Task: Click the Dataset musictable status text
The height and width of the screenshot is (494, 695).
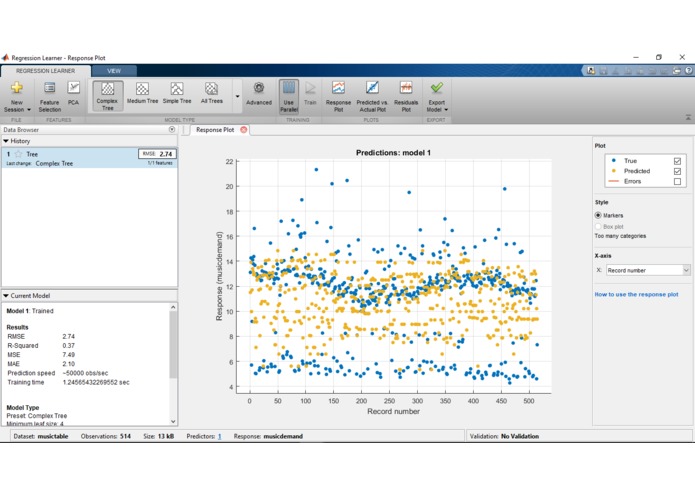Action: coord(41,436)
